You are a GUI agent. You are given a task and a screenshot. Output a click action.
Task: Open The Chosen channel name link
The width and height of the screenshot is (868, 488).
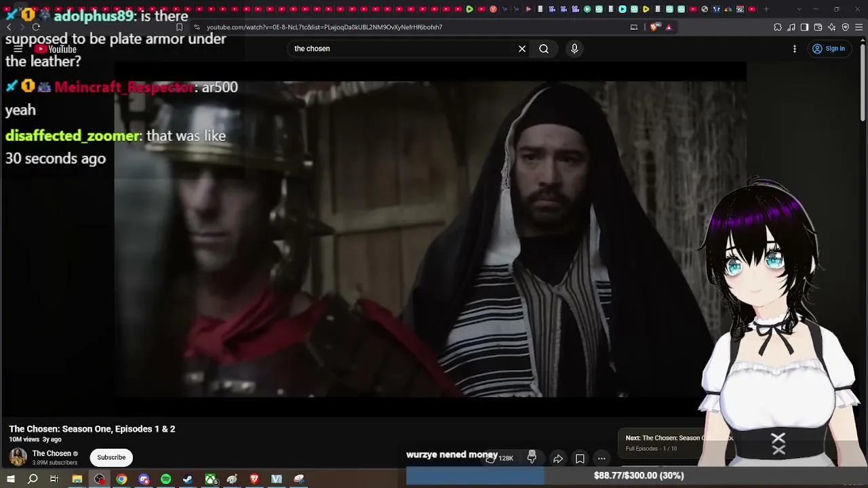[52, 453]
